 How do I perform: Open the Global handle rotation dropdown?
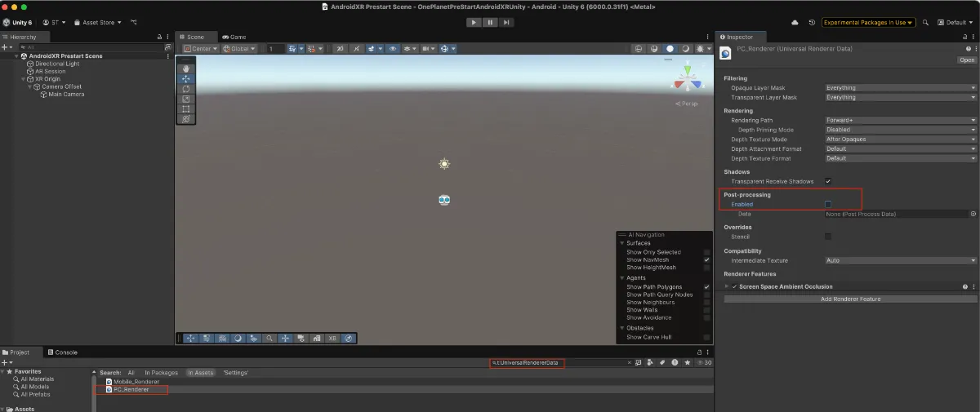pos(239,49)
